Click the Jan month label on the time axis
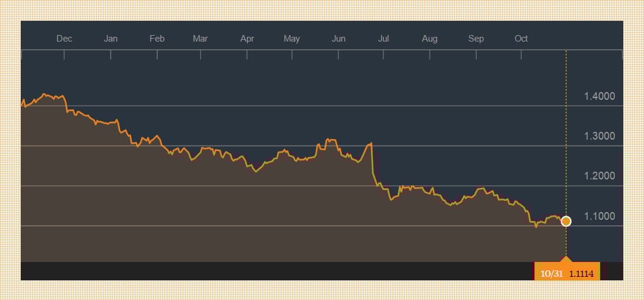644x300 pixels. pyautogui.click(x=110, y=39)
